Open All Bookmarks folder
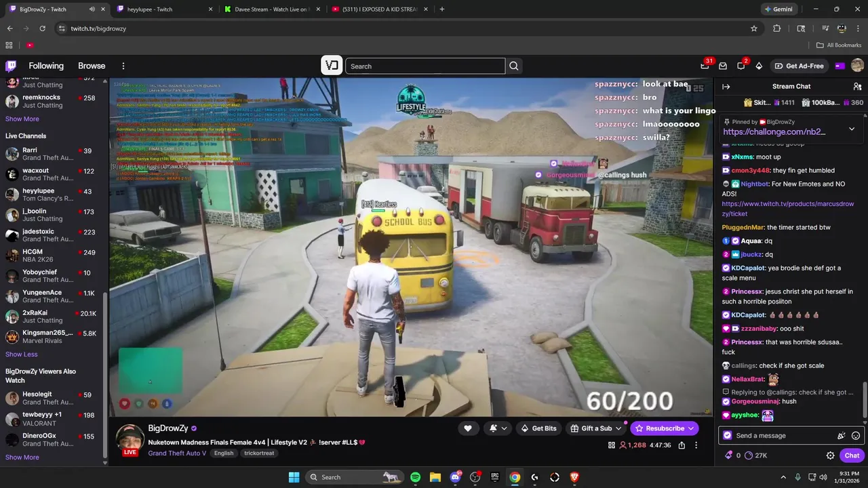Screen dimensions: 868x488 tap(839, 45)
